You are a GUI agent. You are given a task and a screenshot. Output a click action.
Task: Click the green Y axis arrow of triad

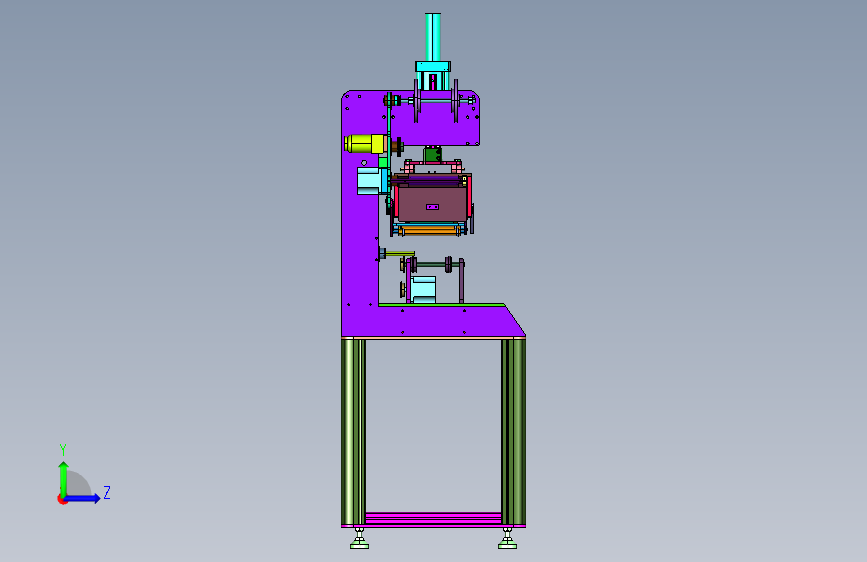[64, 478]
